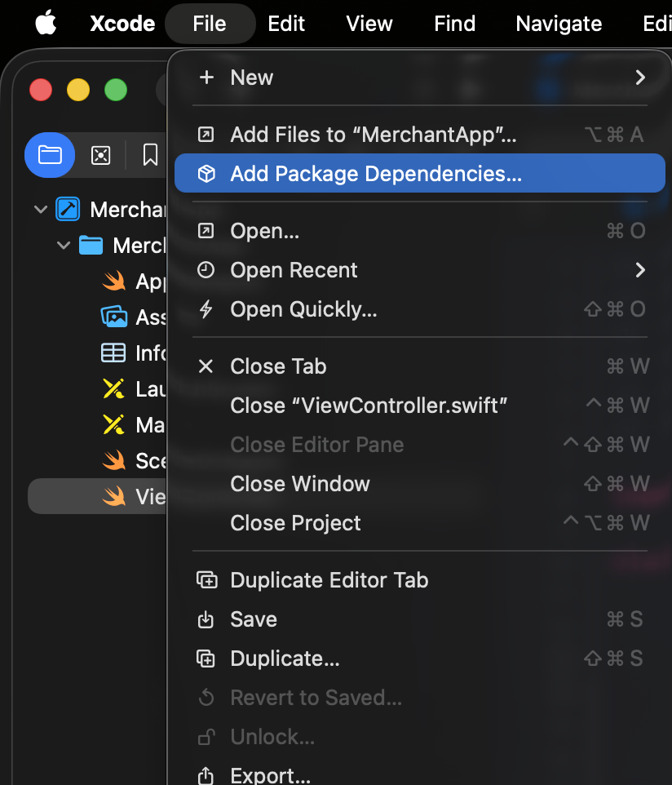Select the blue group folder icon
The height and width of the screenshot is (785, 672).
[91, 246]
